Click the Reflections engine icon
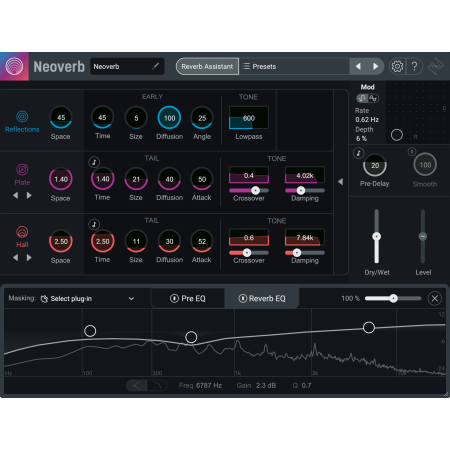Image resolution: width=450 pixels, height=450 pixels. 22,117
